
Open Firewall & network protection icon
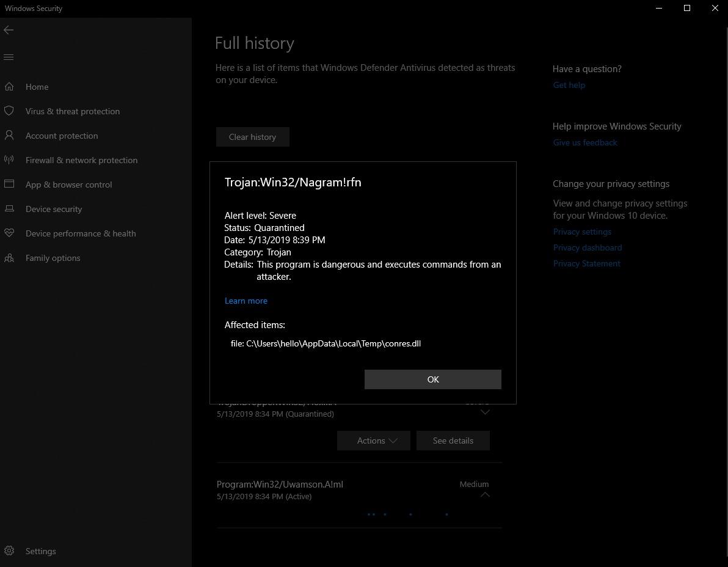(x=9, y=160)
